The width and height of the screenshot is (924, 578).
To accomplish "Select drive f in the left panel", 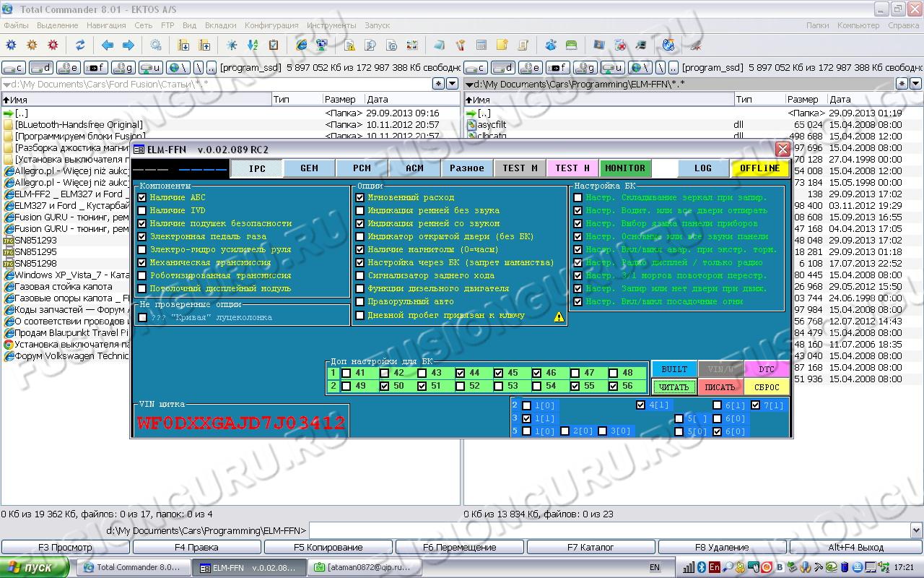I will [x=96, y=68].
